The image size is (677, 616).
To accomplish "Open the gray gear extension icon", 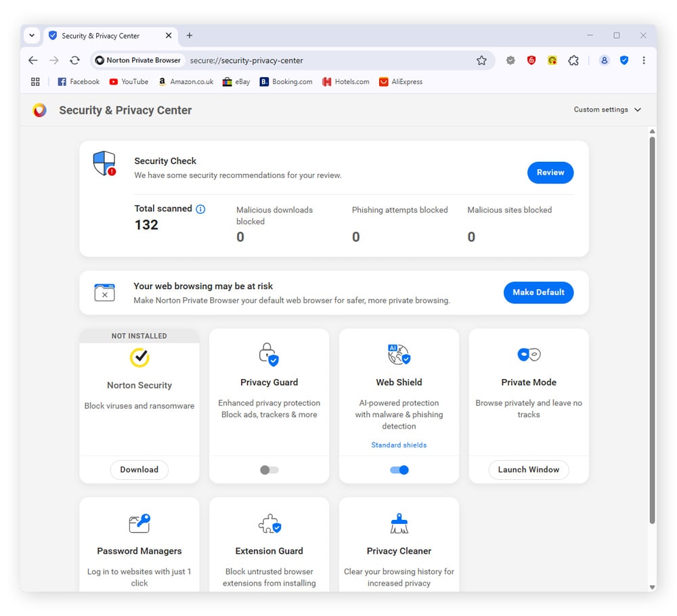I will 510,60.
